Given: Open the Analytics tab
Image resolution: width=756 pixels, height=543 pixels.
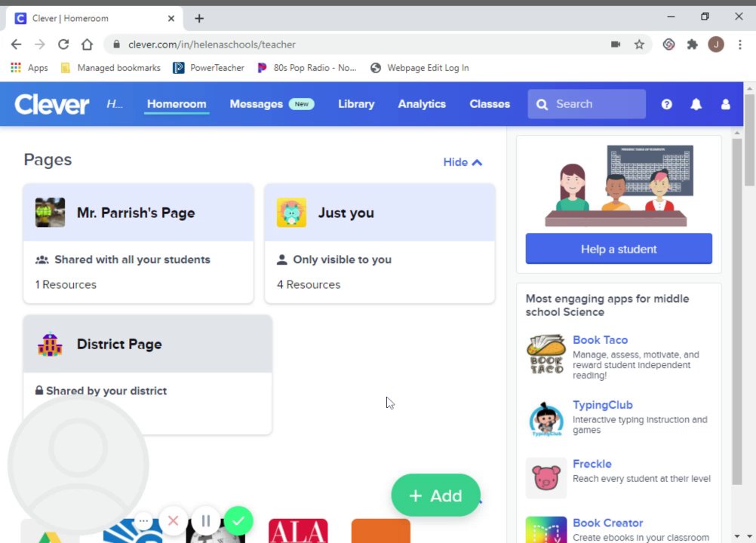Looking at the screenshot, I should coord(422,104).
